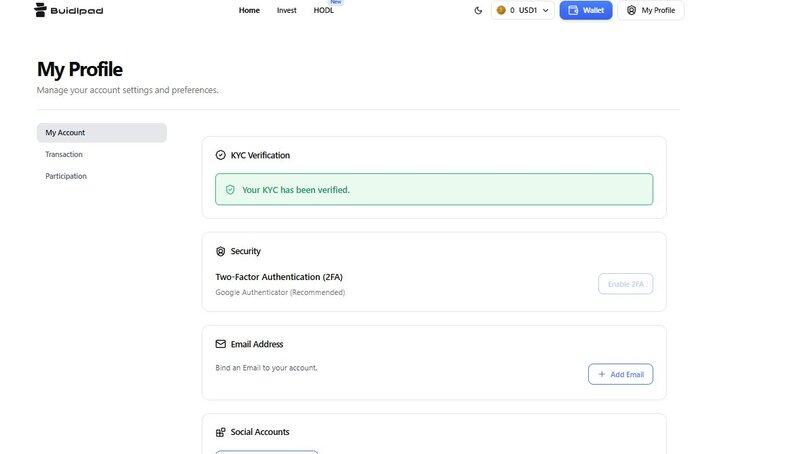Click the wallet icon inside Wallet button
This screenshot has width=800, height=454.
573,10
